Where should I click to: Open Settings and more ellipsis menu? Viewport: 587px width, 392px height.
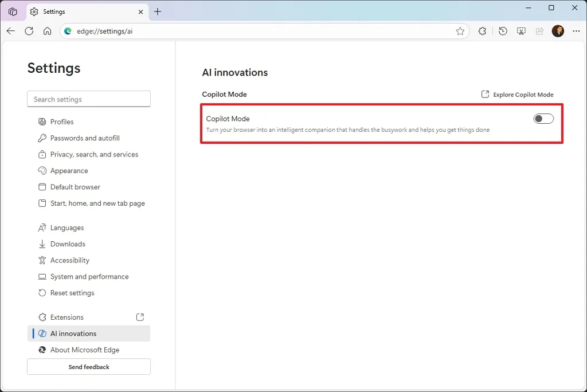[576, 31]
